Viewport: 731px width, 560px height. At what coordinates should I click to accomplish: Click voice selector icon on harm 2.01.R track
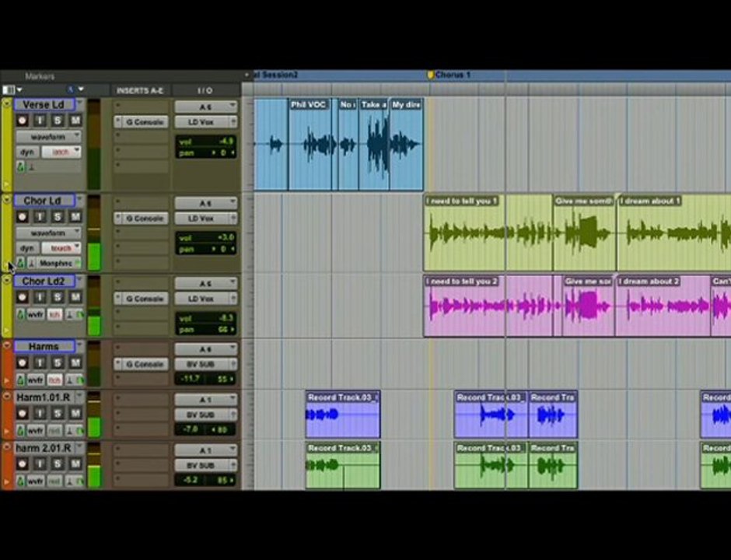(x=20, y=481)
